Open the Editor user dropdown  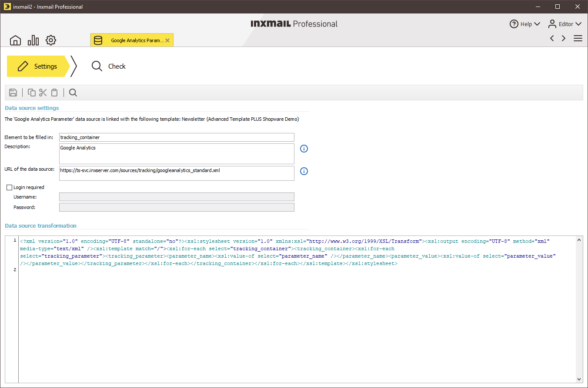(565, 24)
